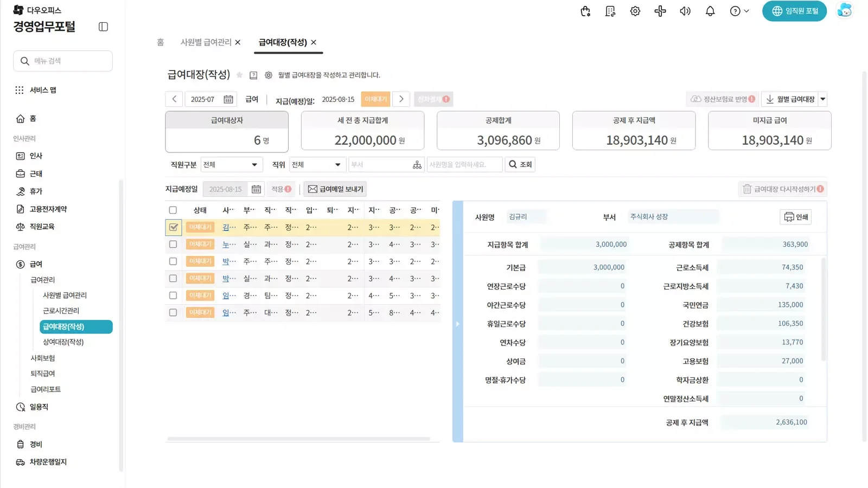Check the last employee row checkbox
This screenshot has height=488, width=868.
pyautogui.click(x=173, y=313)
